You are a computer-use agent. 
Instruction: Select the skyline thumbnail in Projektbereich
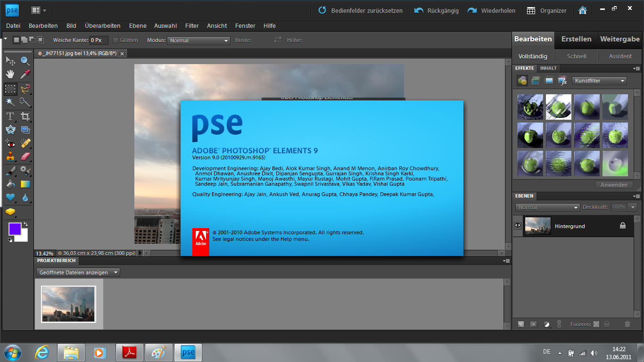click(68, 304)
